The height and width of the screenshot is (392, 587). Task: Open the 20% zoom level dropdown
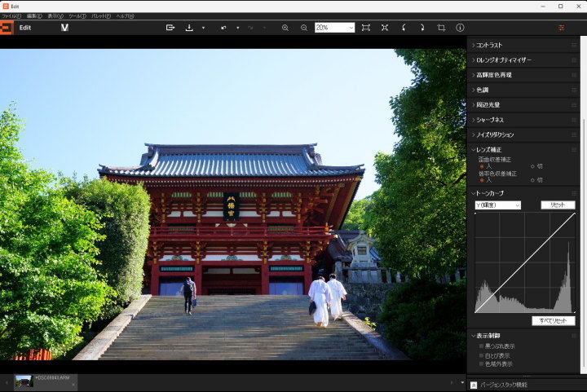click(334, 28)
